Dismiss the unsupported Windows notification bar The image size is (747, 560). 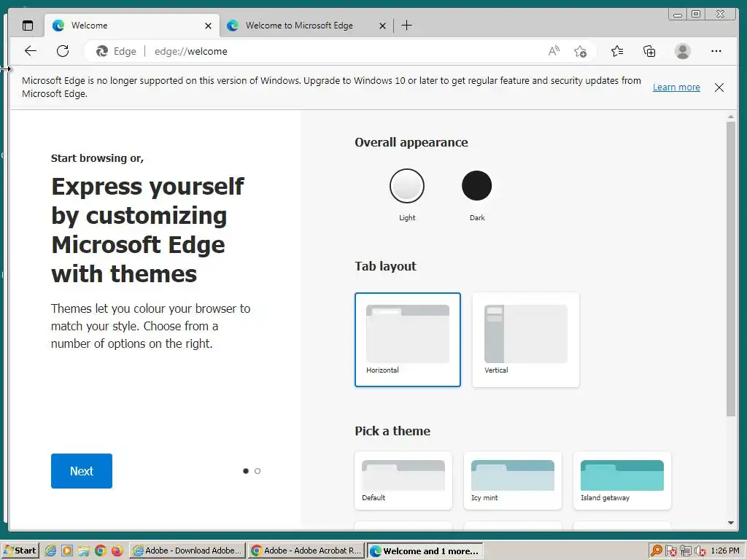click(x=719, y=87)
